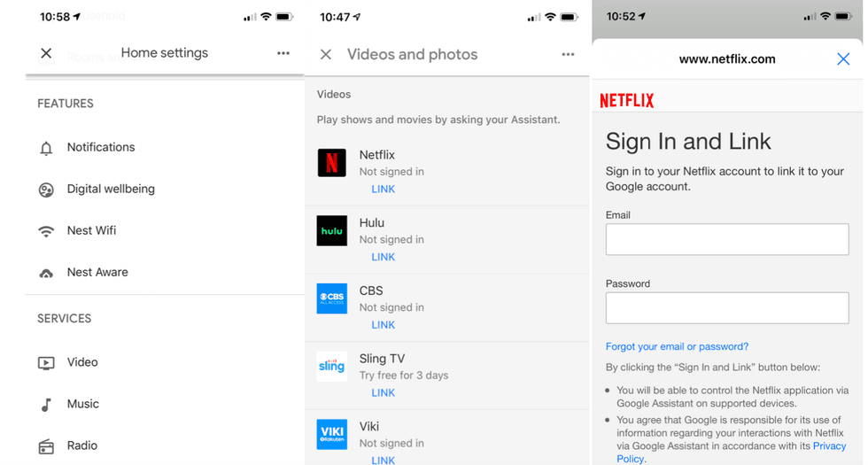868x465 pixels.
Task: Click LINK under Viki
Action: click(x=383, y=460)
